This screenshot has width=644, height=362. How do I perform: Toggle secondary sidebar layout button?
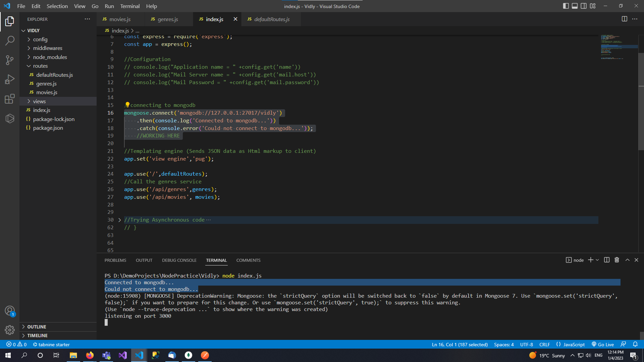pos(584,6)
